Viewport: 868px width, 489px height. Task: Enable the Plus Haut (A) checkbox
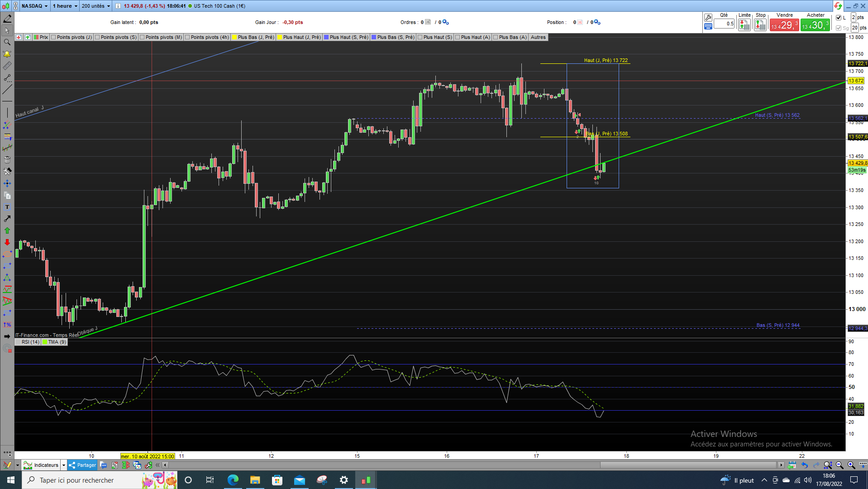point(458,37)
